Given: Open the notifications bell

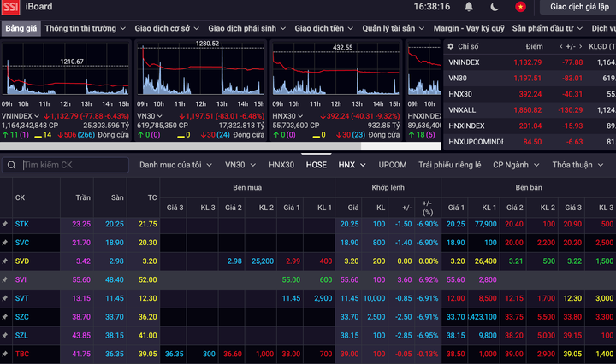Looking at the screenshot, I should (x=469, y=7).
